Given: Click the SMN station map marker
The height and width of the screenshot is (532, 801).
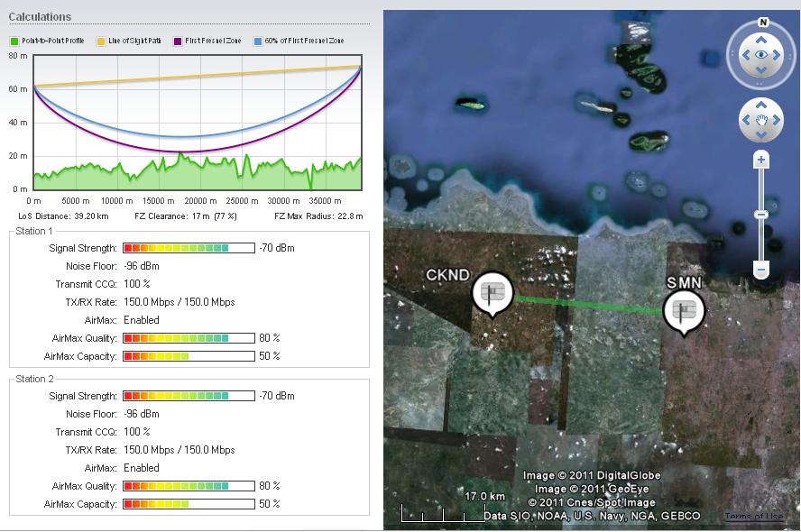Looking at the screenshot, I should coord(684,312).
